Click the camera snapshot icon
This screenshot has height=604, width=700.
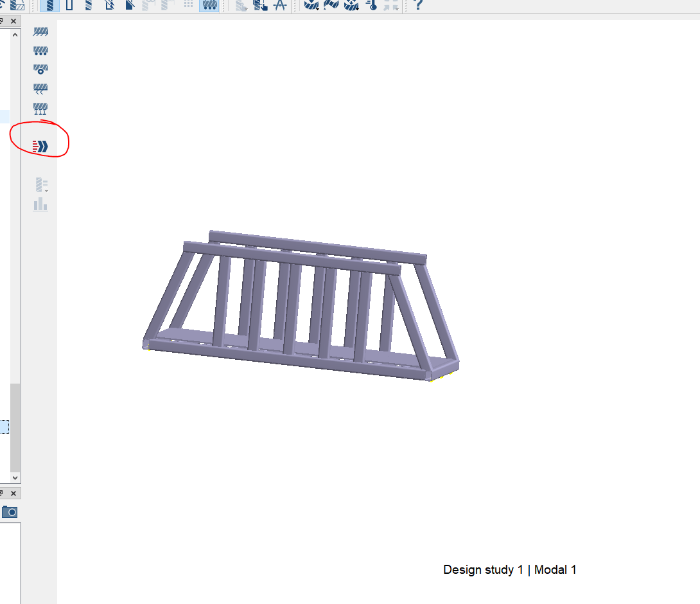point(10,512)
